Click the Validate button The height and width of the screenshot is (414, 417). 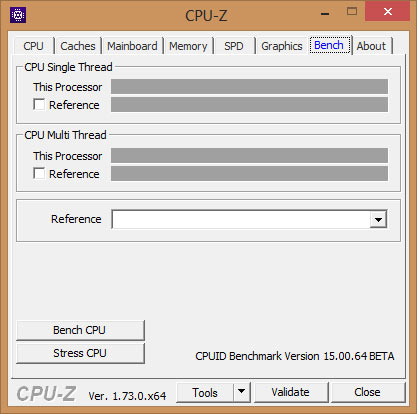(x=291, y=393)
